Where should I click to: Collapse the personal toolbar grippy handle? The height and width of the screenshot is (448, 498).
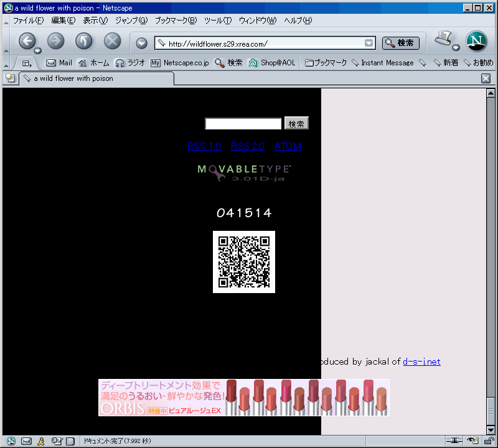(6, 63)
